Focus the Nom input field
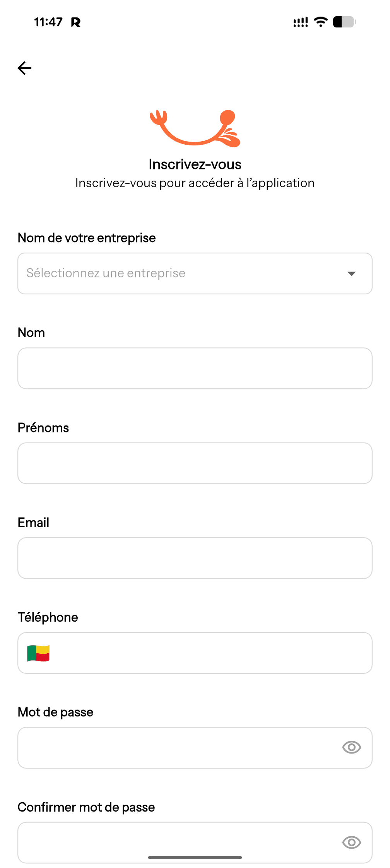Screen dimensions: 390x868 click(195, 368)
